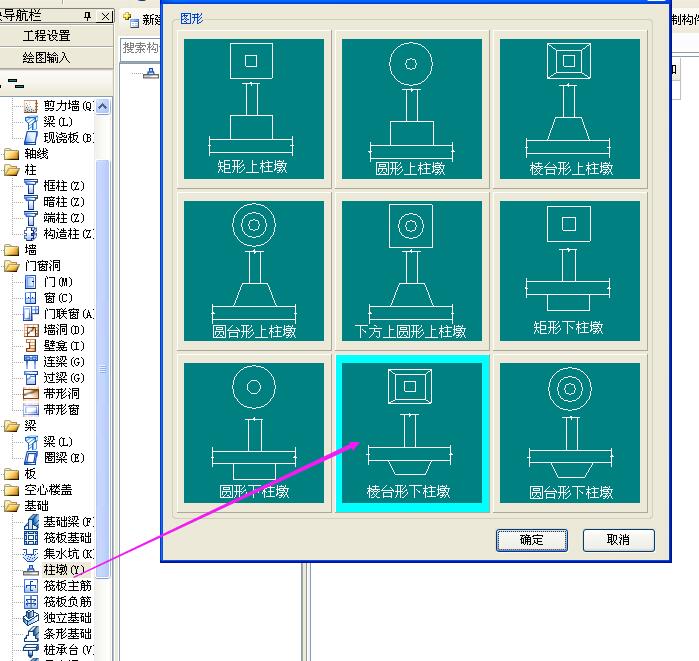Click the 壁龛 (I) icon
Image resolution: width=699 pixels, height=661 pixels.
tap(30, 346)
